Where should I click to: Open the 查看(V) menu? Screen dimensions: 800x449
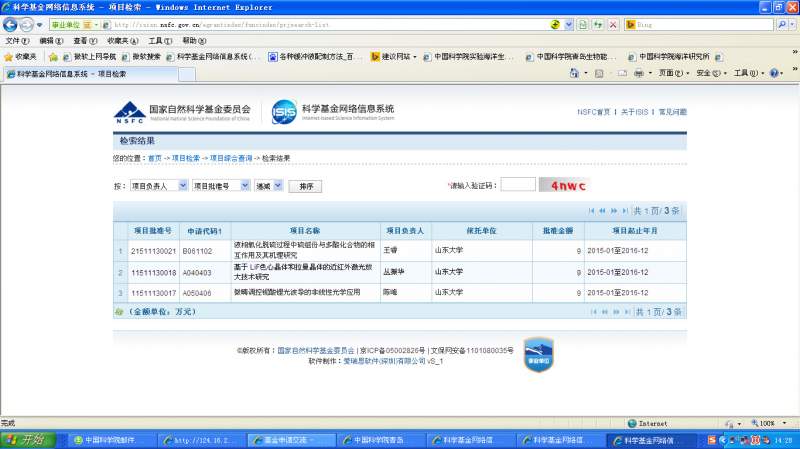point(85,41)
